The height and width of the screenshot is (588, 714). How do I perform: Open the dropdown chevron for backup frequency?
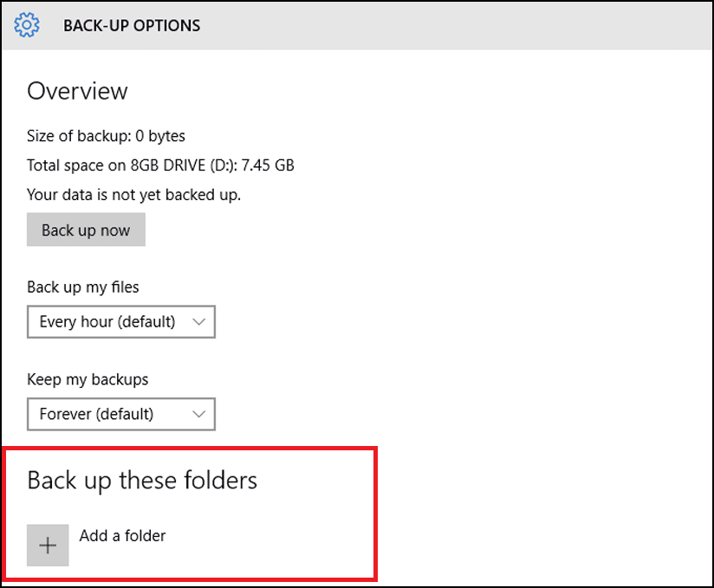coord(200,321)
